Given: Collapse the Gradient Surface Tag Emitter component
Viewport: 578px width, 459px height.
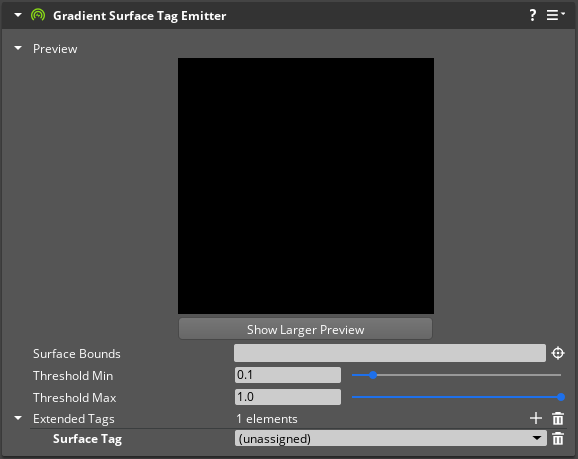Looking at the screenshot, I should point(18,15).
